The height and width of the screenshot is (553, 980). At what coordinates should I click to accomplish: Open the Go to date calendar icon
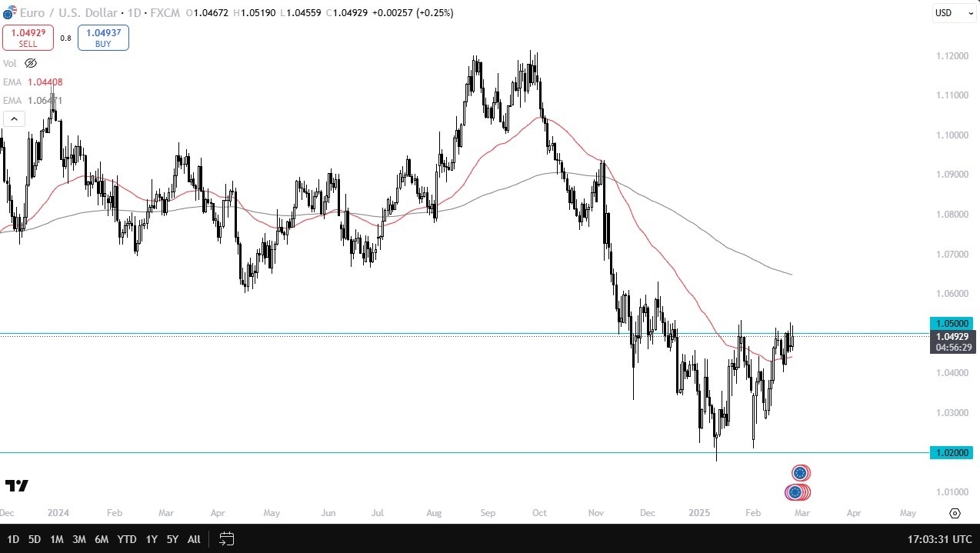226,539
